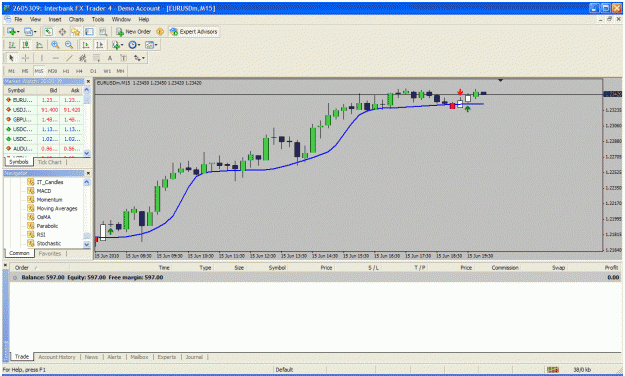Image resolution: width=625 pixels, height=376 pixels.
Task: Toggle the Market Watch window icon
Action: (49, 31)
